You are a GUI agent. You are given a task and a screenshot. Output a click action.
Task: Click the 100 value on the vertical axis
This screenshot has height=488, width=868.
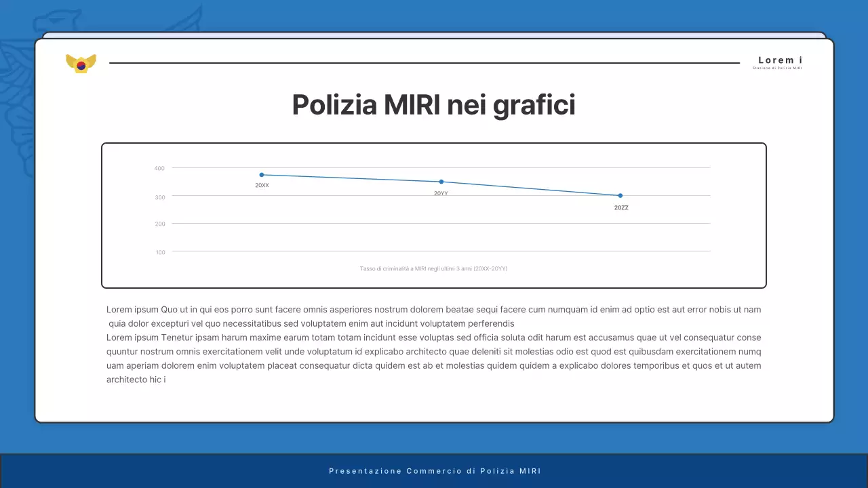pyautogui.click(x=160, y=251)
